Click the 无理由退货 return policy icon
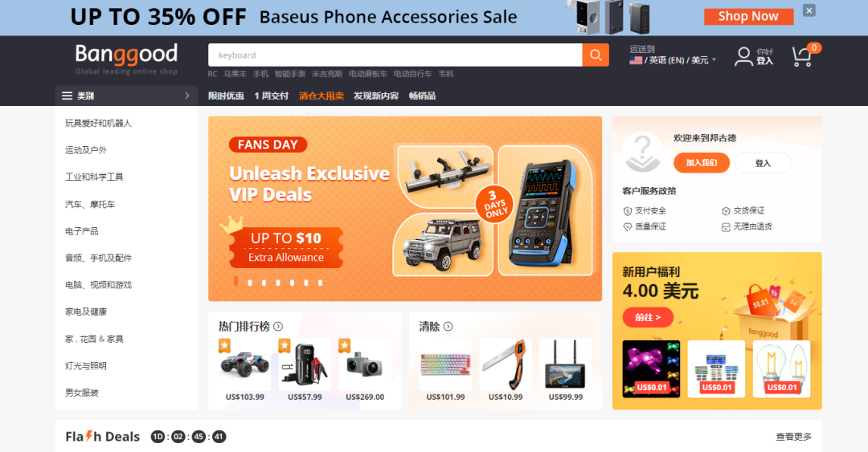Screen dimensions: 868x452 tap(726, 227)
